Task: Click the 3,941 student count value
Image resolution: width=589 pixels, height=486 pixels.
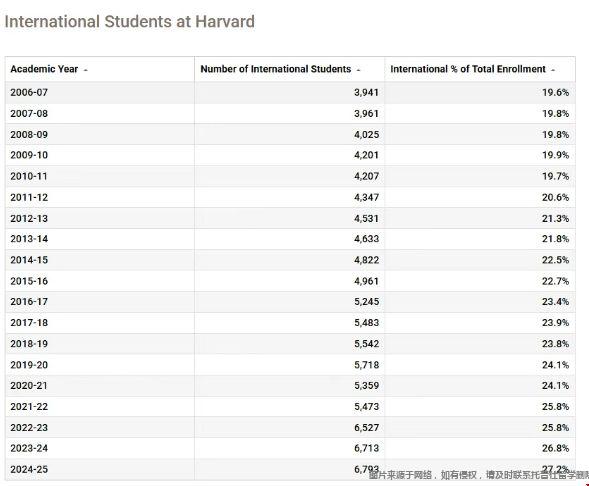Action: (366, 92)
